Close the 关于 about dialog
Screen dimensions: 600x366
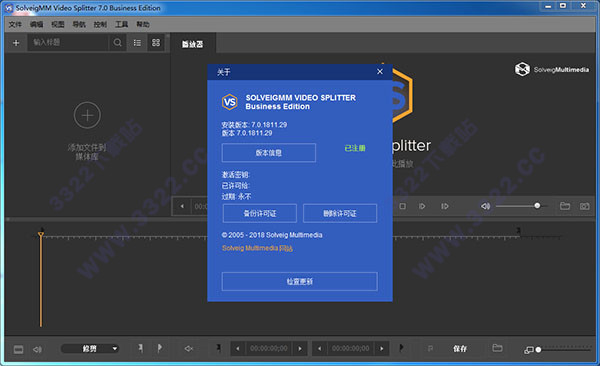380,72
